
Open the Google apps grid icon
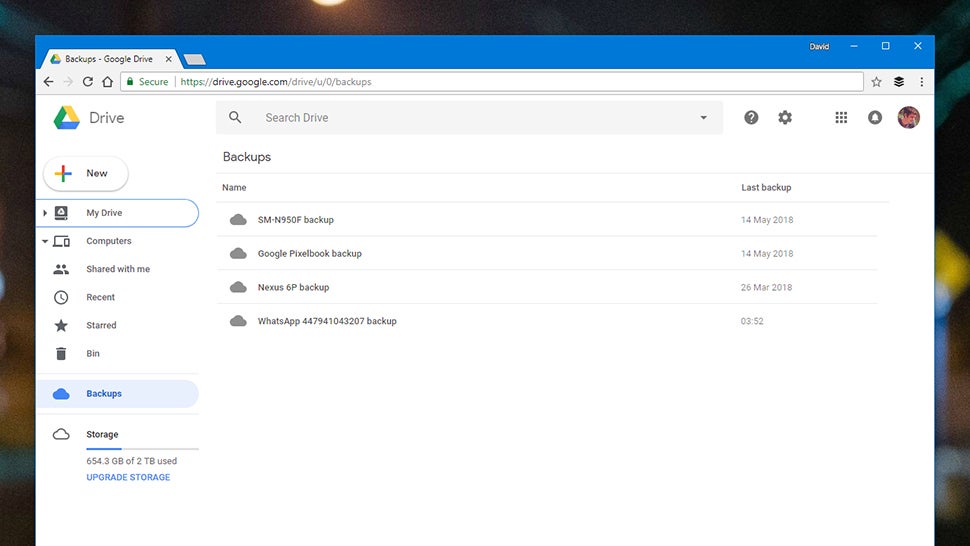[841, 117]
